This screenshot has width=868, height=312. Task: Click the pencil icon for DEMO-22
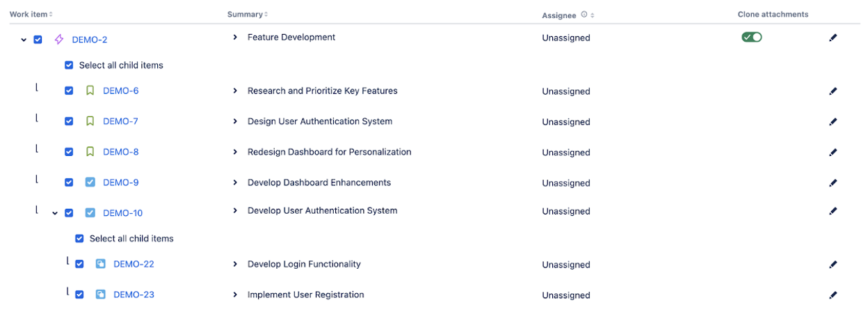[833, 265]
